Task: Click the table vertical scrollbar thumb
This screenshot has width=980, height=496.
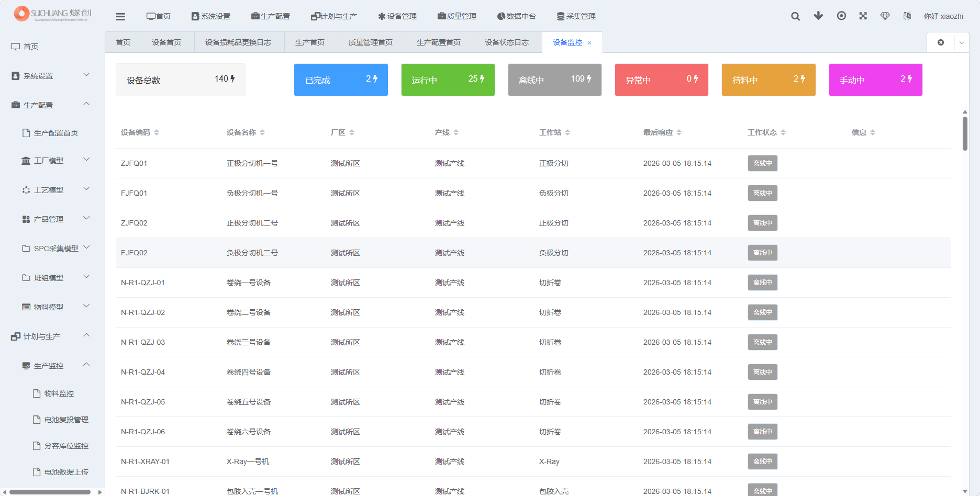Action: click(965, 133)
